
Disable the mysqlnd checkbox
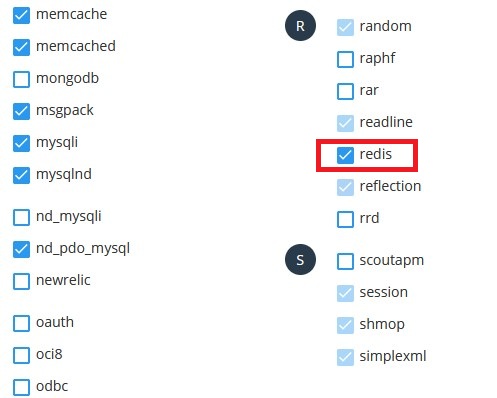pos(21,175)
